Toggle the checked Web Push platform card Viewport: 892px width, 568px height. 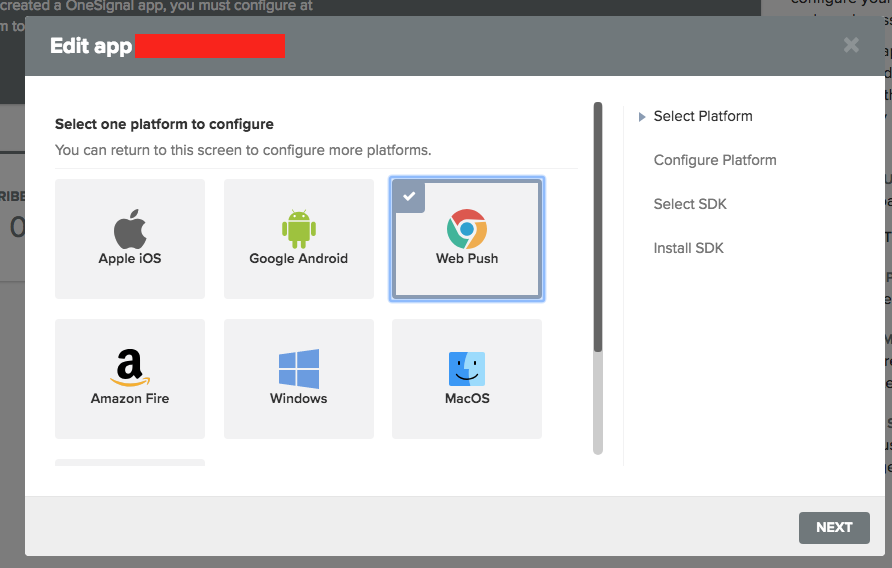pyautogui.click(x=467, y=239)
